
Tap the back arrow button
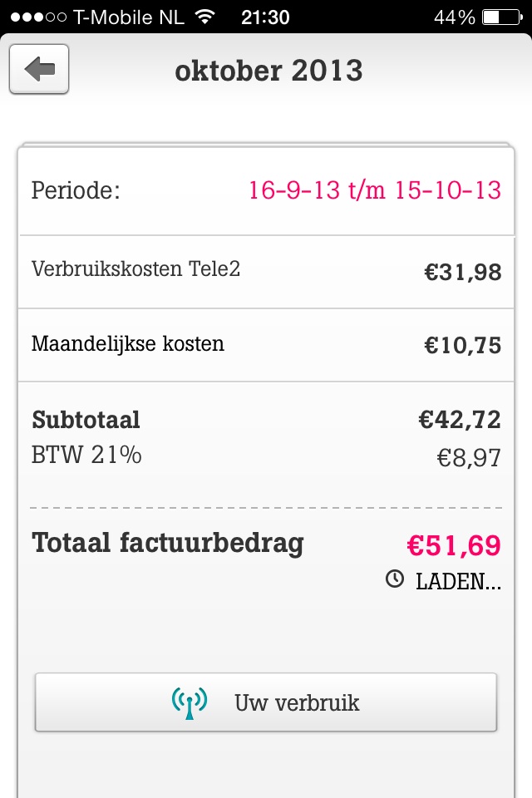click(39, 70)
